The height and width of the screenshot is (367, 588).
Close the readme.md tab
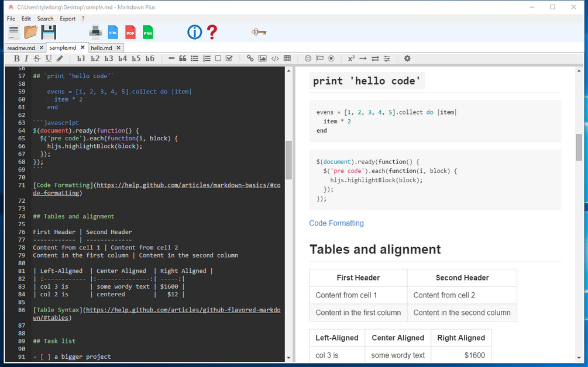click(x=42, y=48)
